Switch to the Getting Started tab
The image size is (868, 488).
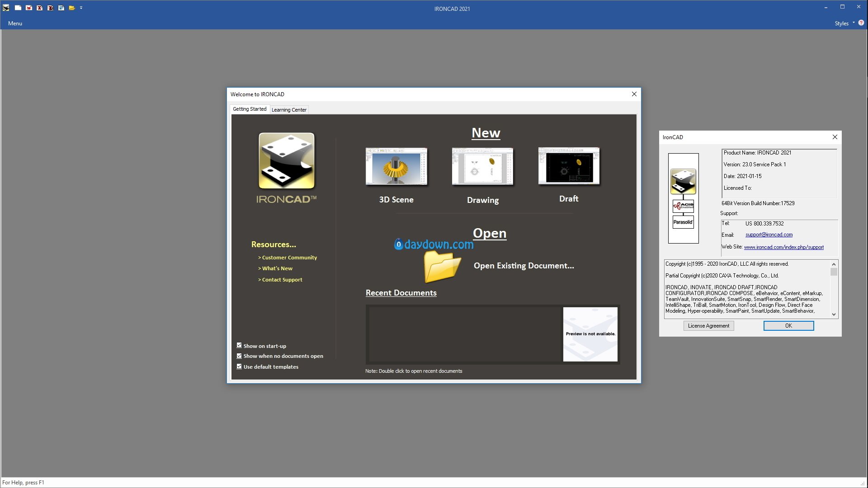point(250,109)
